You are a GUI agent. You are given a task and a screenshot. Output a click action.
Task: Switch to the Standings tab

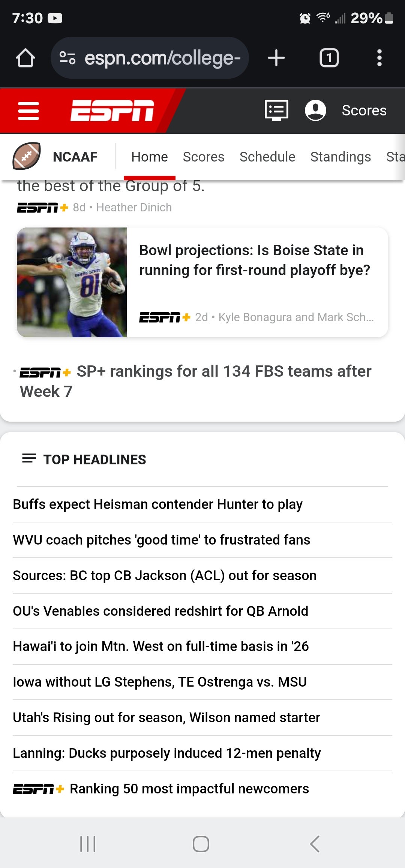(340, 157)
